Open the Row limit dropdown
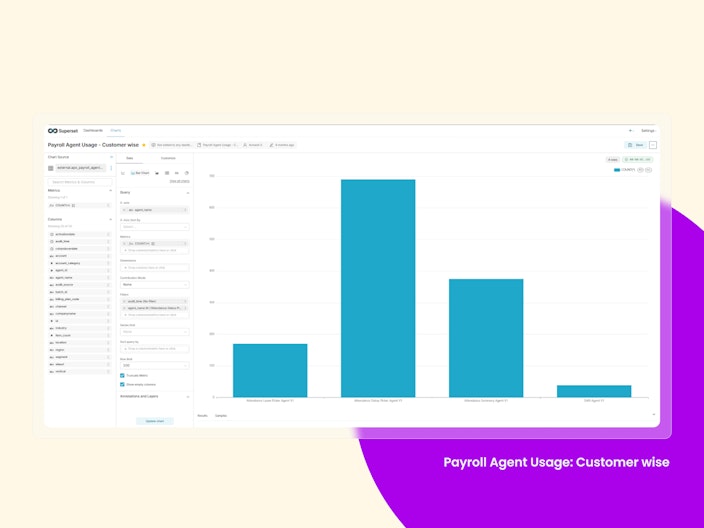704x528 pixels. 154,365
